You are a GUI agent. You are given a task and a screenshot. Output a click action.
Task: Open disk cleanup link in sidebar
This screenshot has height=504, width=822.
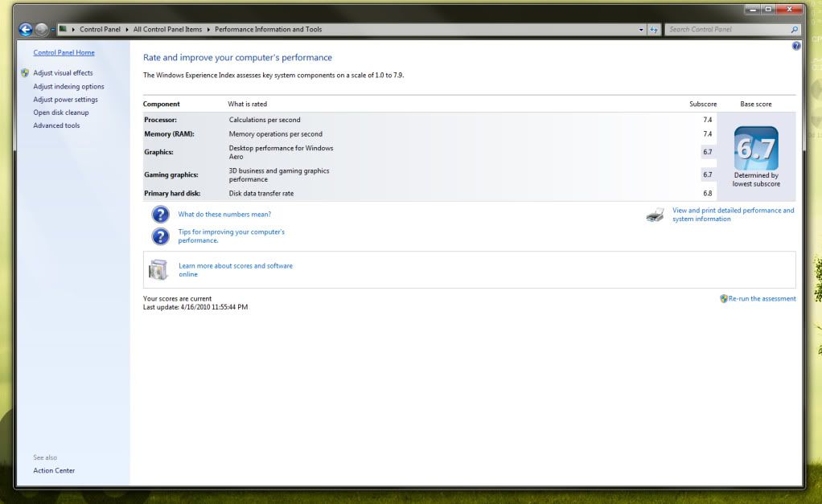click(61, 113)
